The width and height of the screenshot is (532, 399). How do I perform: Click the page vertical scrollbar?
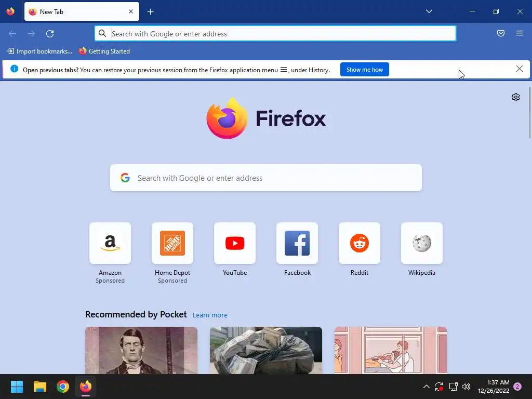(x=529, y=113)
